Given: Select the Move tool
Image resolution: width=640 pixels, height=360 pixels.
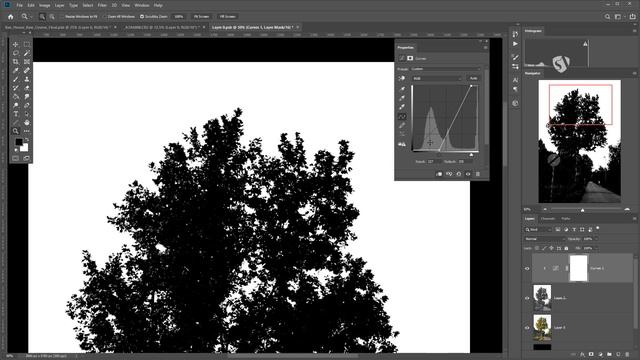Looking at the screenshot, I should click(x=16, y=44).
